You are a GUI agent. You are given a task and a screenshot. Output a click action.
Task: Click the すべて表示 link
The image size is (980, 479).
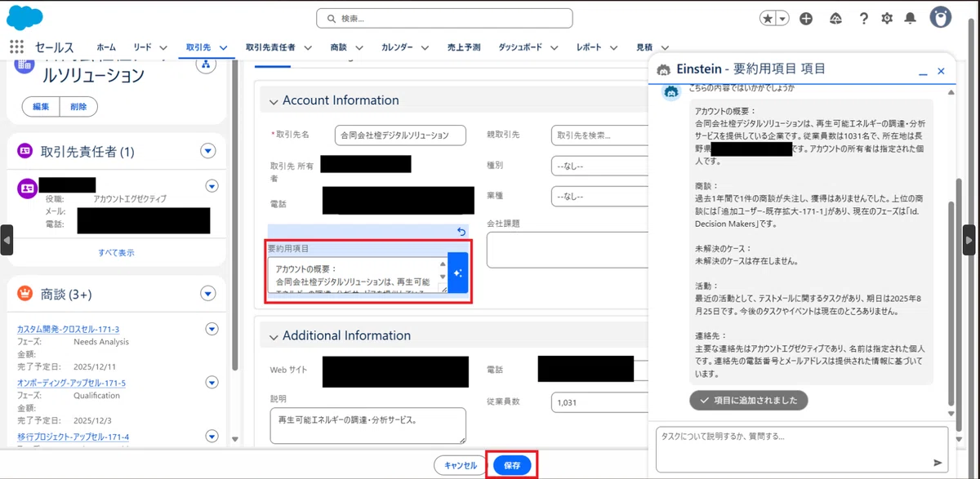tap(116, 252)
